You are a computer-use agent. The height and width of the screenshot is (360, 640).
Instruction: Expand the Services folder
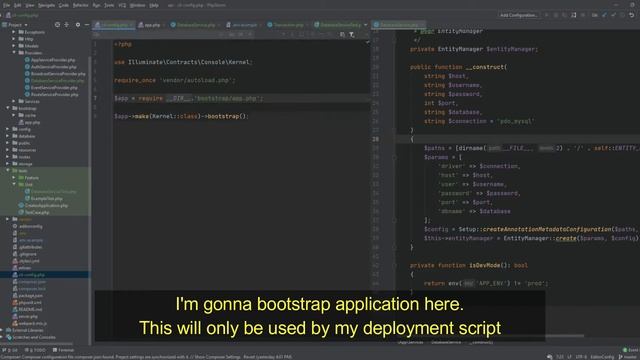(x=14, y=101)
